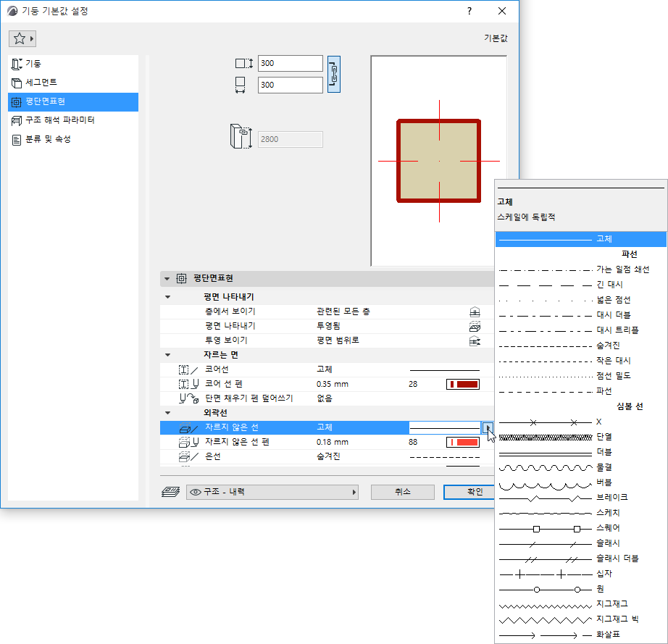The image size is (668, 644).
Task: Click the 코어선 line type icon
Action: 188,369
